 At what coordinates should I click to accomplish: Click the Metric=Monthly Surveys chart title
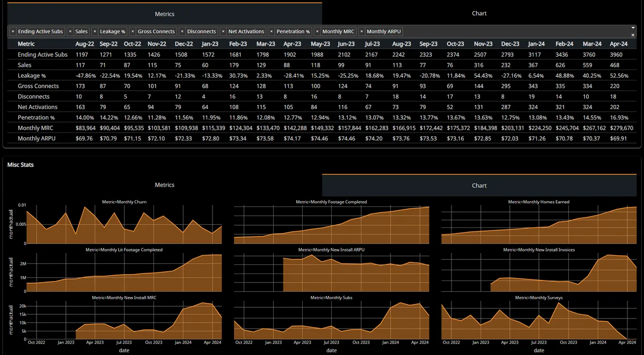539,298
